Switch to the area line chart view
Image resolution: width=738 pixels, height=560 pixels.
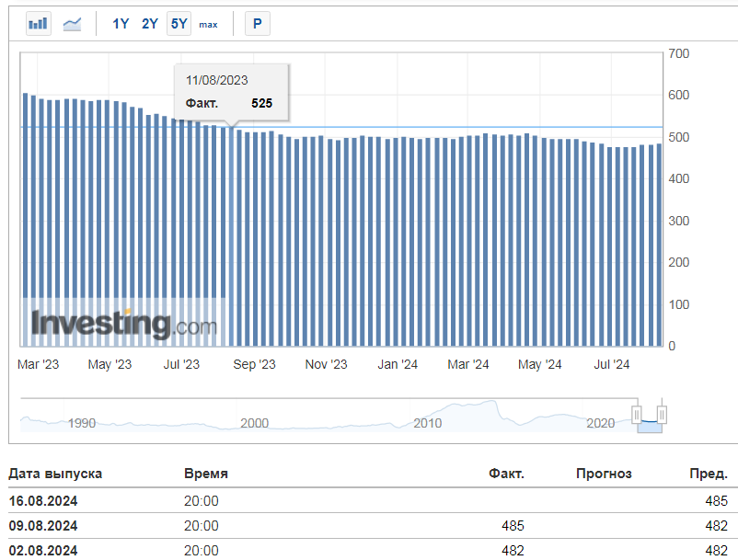tap(72, 24)
